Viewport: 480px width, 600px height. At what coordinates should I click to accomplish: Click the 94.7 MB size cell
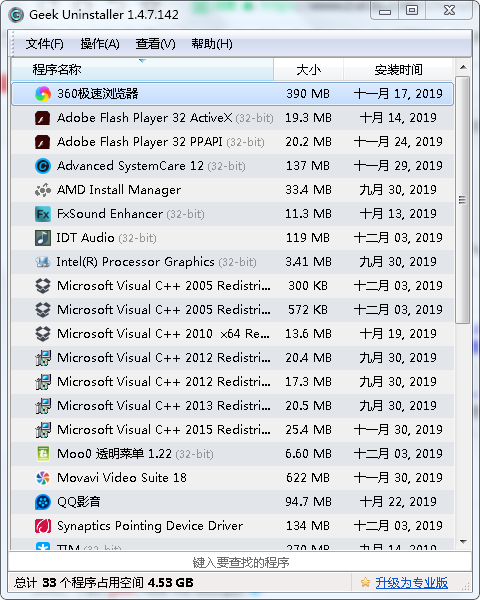tap(308, 502)
